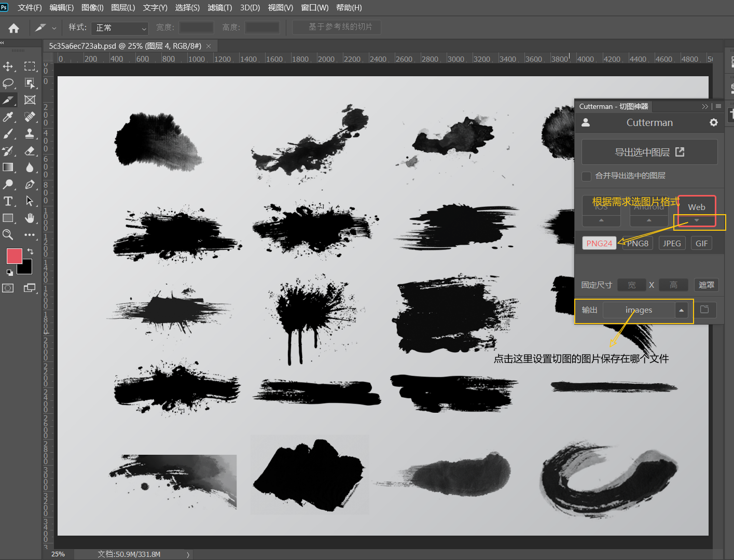
Task: Open the 滤镜(T) menu
Action: tap(220, 8)
